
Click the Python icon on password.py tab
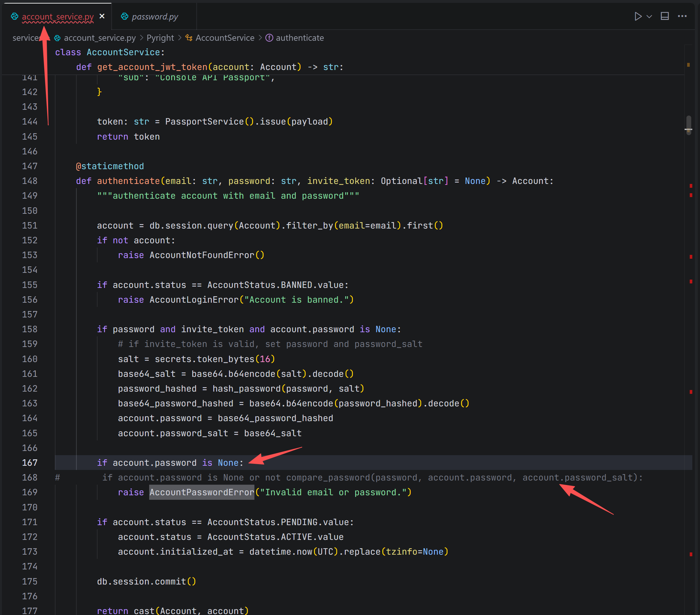[125, 16]
